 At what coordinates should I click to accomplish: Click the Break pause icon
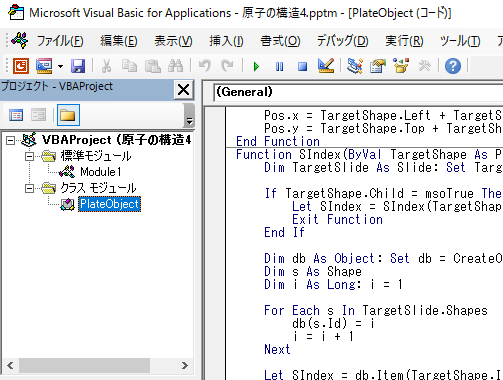[x=279, y=66]
